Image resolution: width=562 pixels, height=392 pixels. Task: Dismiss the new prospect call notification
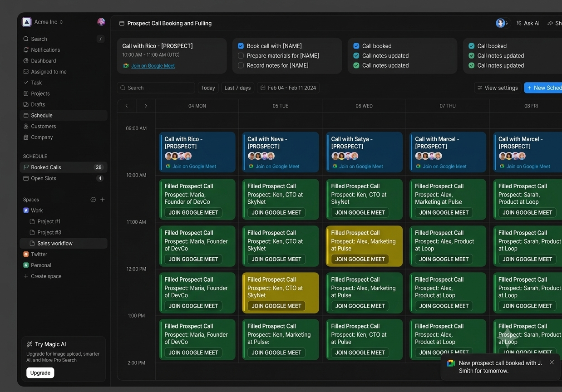[x=552, y=363]
